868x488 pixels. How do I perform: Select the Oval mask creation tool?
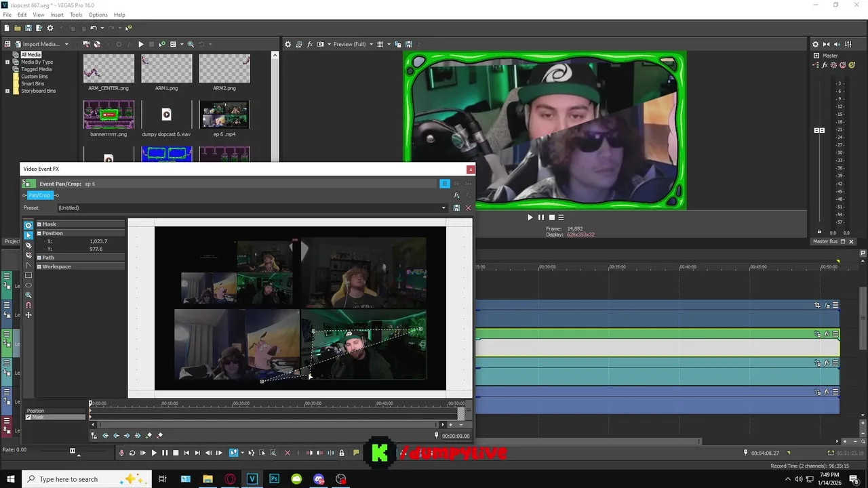[x=28, y=285]
